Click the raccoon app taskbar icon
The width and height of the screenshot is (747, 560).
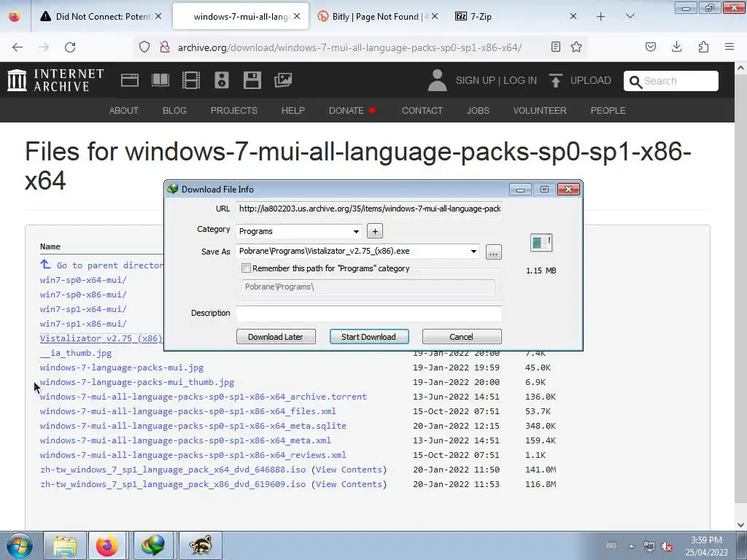point(200,545)
